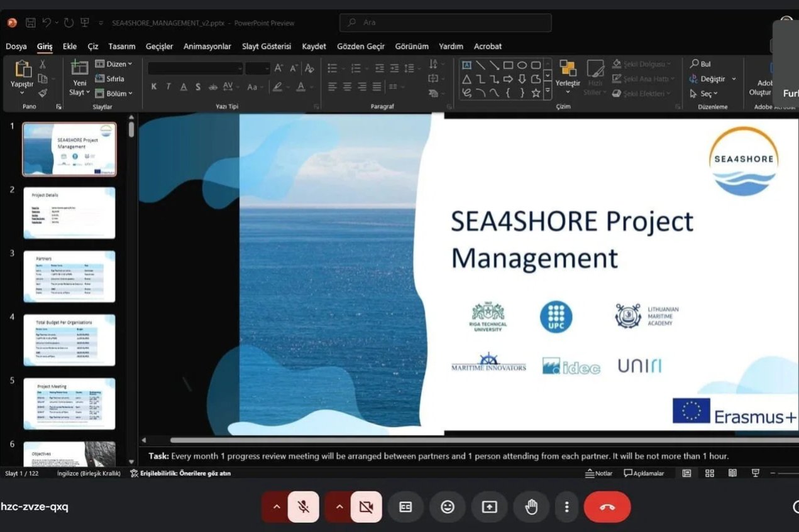The image size is (799, 532).
Task: Select slide 4 Total Budget thumbnail
Action: pos(69,340)
